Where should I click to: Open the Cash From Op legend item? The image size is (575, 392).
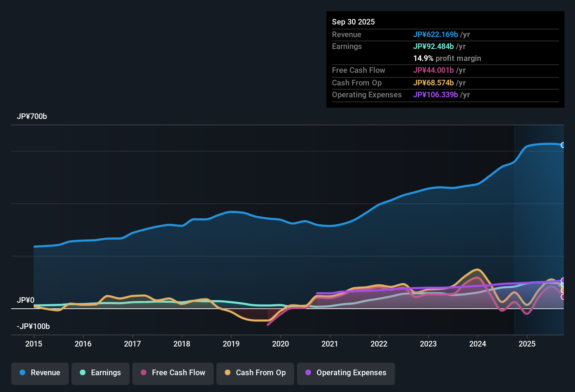coord(255,373)
